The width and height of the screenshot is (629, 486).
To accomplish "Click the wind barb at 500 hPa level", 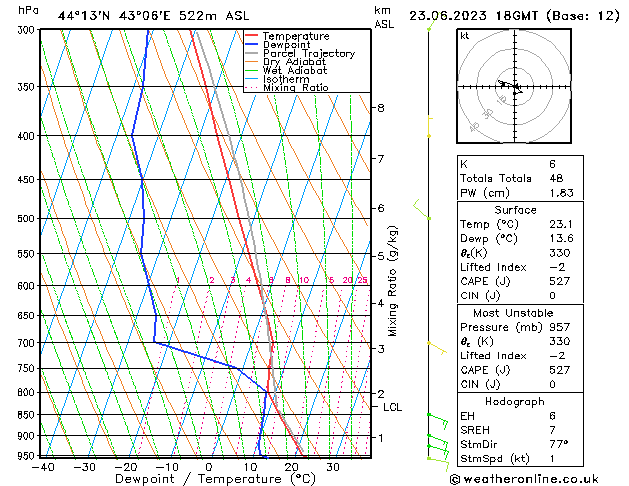I will tap(422, 210).
